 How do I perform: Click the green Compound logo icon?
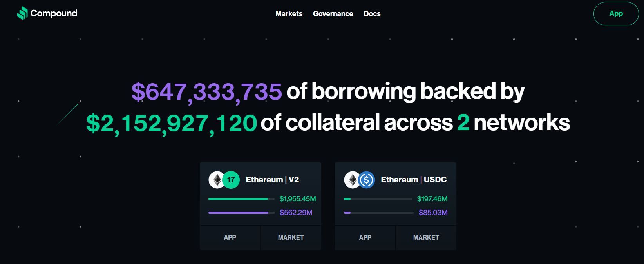[x=22, y=13]
